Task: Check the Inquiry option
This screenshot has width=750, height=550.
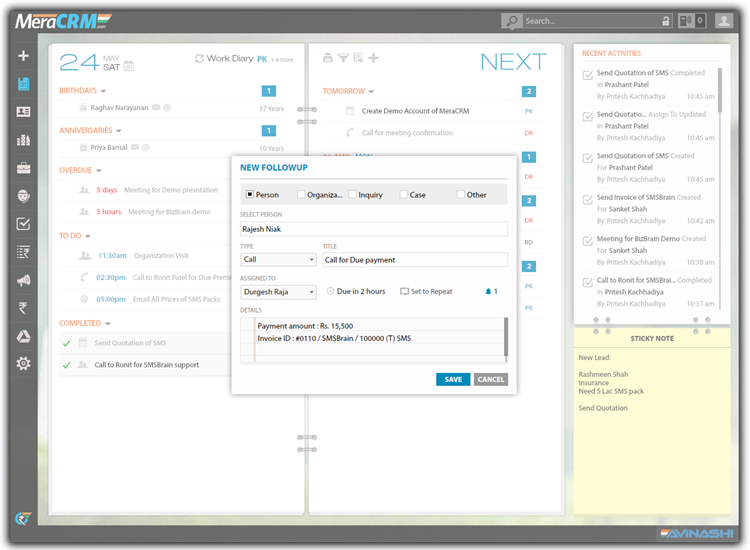Action: pyautogui.click(x=353, y=195)
